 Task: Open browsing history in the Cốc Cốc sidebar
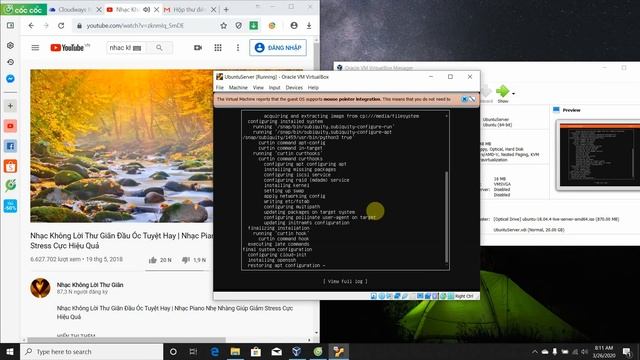[11, 62]
